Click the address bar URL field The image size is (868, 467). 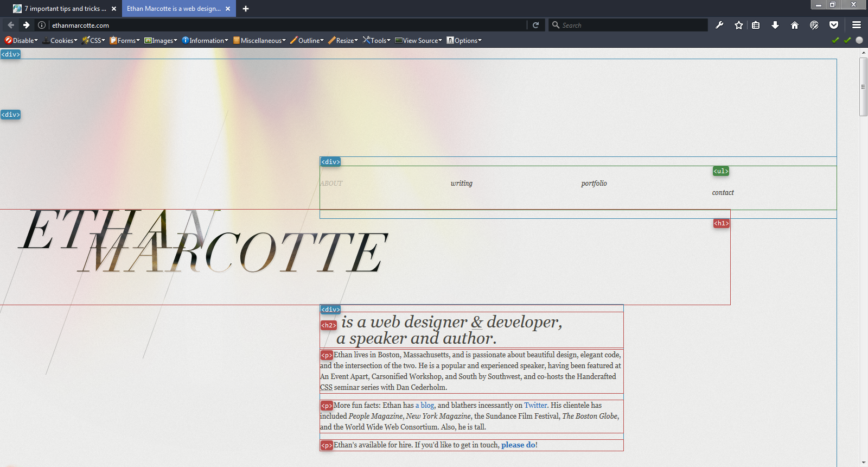tap(288, 25)
